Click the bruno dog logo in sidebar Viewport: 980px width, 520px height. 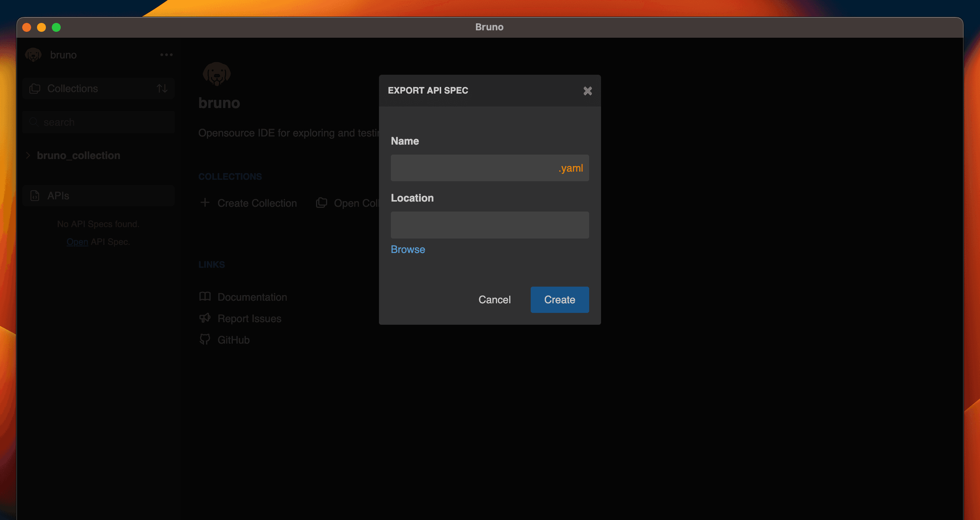pos(33,55)
